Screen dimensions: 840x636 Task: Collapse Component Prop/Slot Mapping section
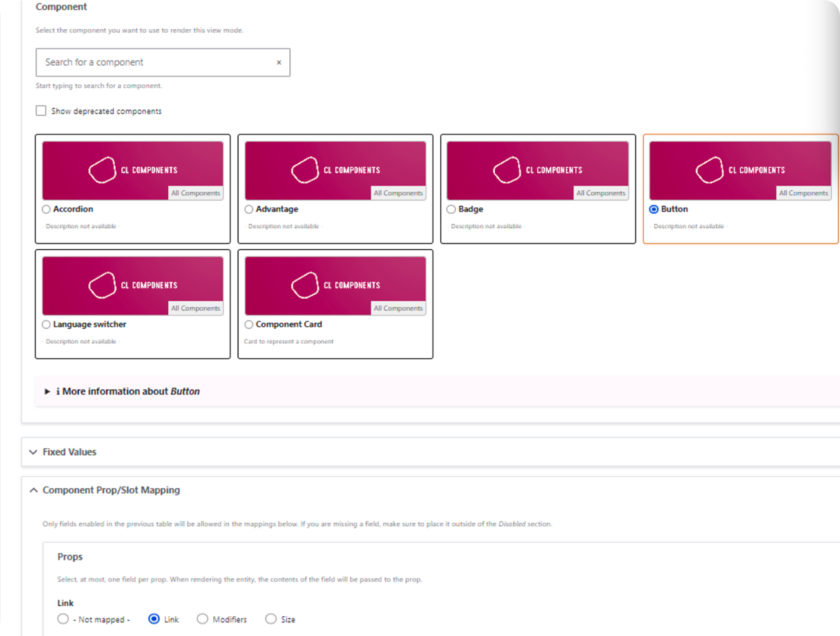coord(111,490)
